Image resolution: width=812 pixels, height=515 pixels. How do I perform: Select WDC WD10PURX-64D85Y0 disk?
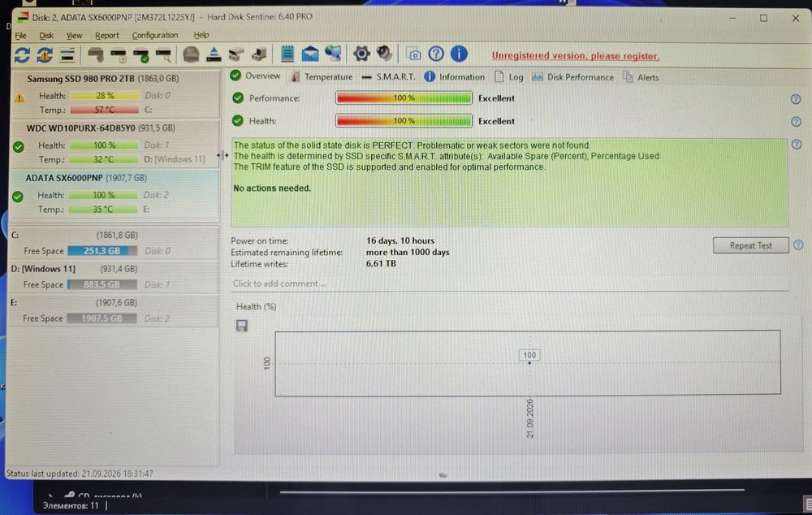click(114, 144)
